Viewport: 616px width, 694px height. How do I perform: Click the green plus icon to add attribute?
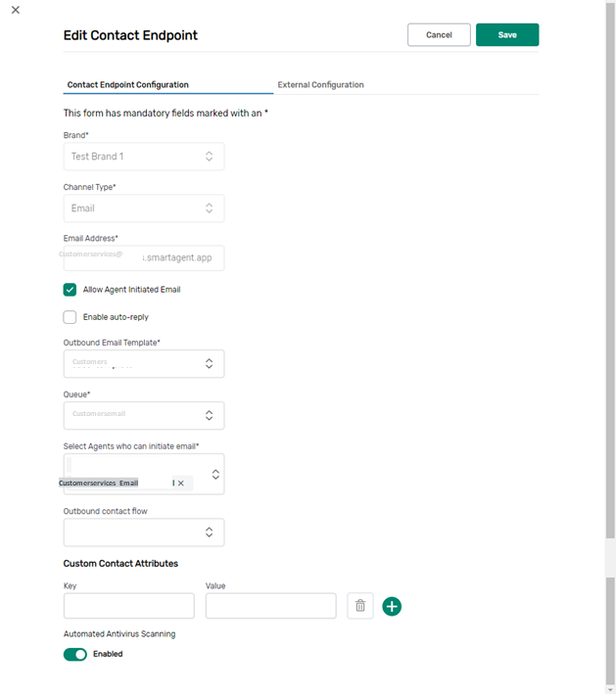[x=392, y=606]
